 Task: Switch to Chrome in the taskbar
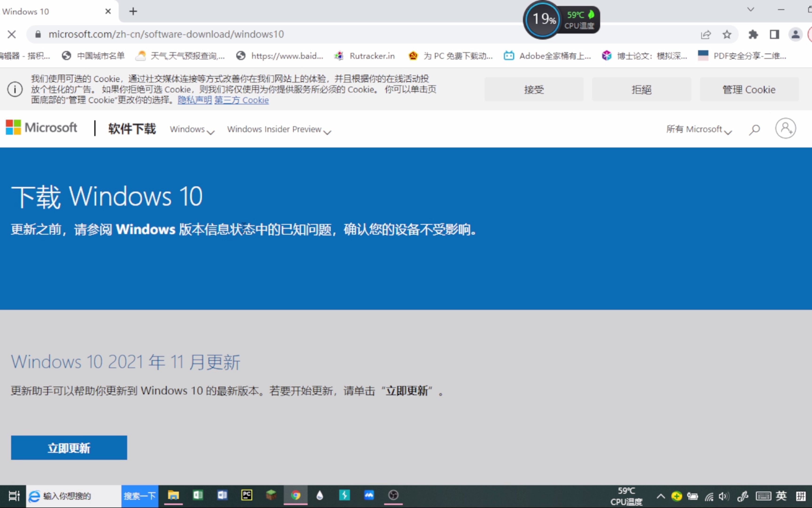click(x=296, y=495)
